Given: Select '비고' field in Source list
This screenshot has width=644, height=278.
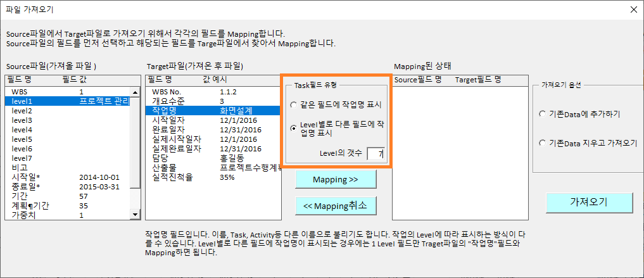Looking at the screenshot, I should tap(68, 168).
